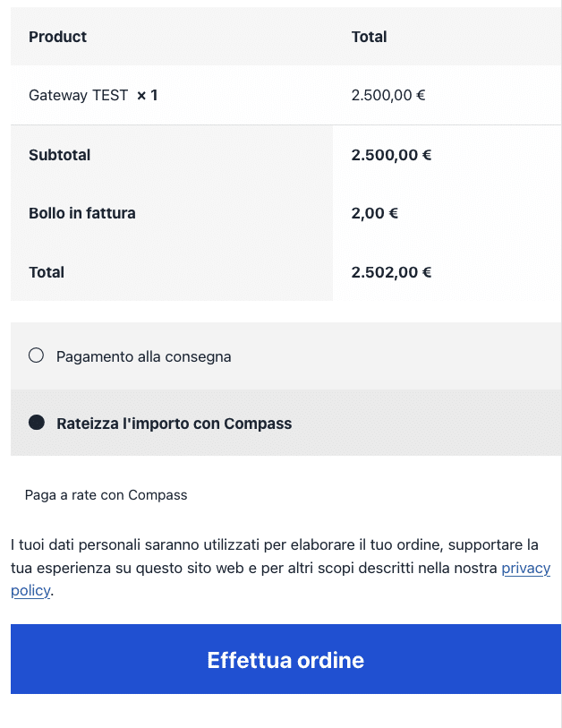Click the bold Subtotal amount 2.500,00 €

(391, 155)
